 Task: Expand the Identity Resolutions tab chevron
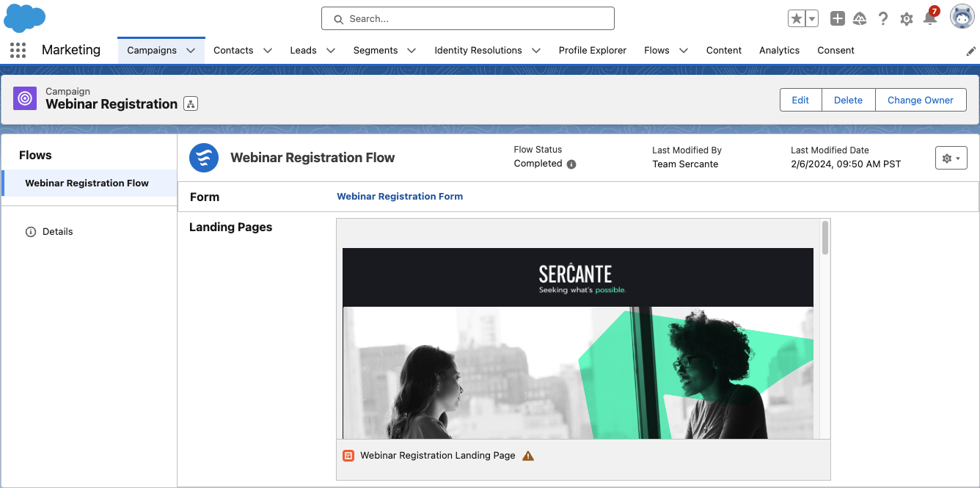[x=536, y=51]
